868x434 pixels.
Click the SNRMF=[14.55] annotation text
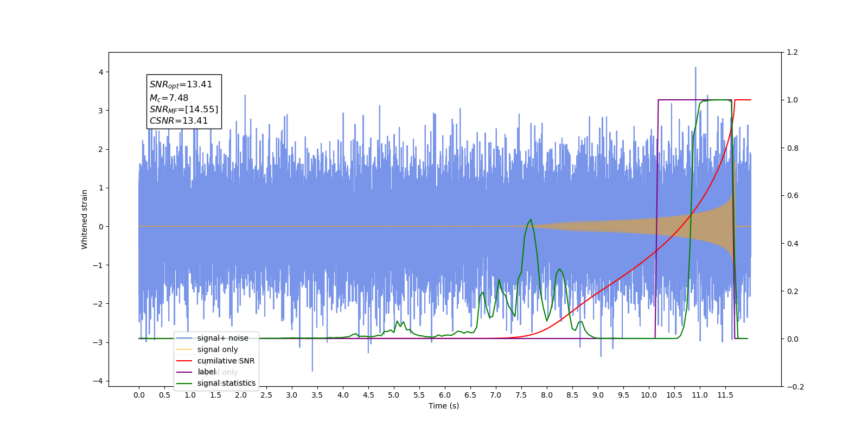[184, 109]
